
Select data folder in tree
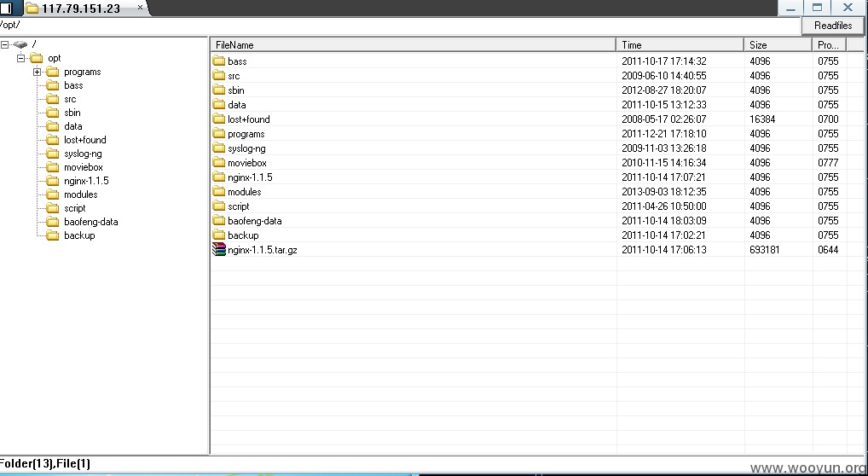73,126
